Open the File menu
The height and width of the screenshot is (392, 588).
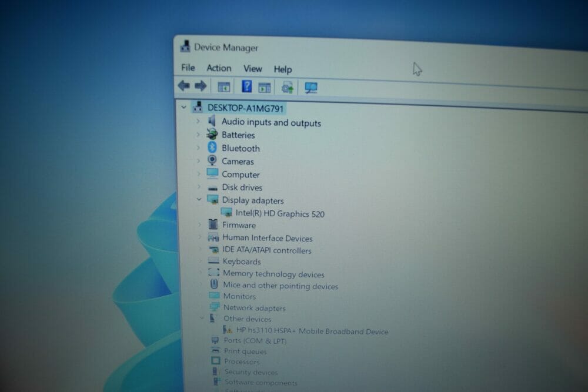tap(188, 68)
